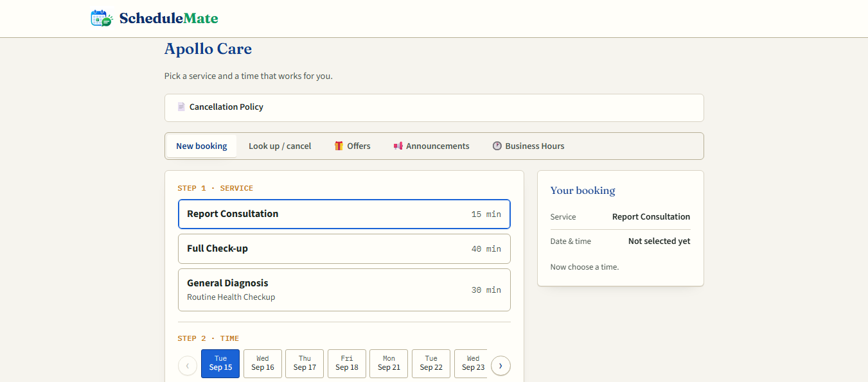
Task: Open the New booking tab
Action: [x=202, y=146]
